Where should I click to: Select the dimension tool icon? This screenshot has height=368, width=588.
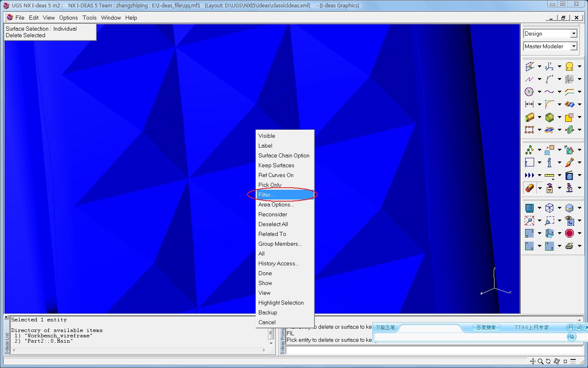(x=530, y=104)
